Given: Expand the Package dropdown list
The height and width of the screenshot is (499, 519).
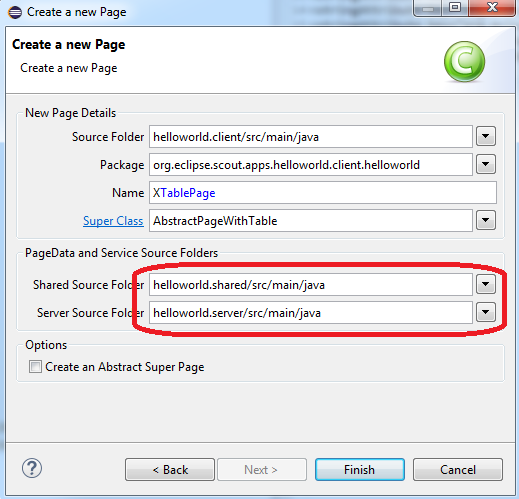Looking at the screenshot, I should click(x=486, y=164).
